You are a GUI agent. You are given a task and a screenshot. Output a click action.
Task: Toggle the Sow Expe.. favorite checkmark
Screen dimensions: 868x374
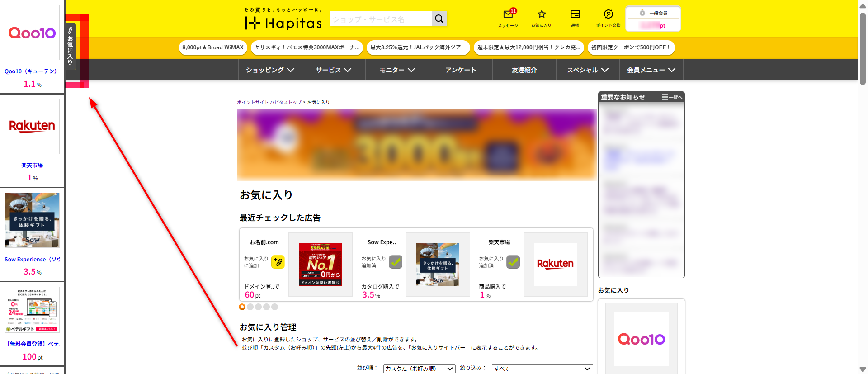[x=396, y=262]
